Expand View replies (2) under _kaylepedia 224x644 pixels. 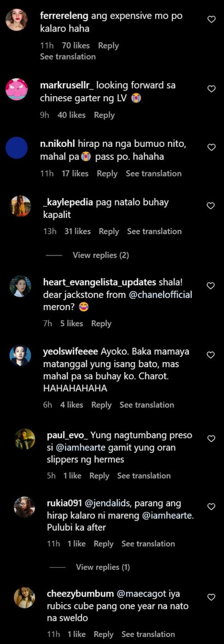coord(101,255)
